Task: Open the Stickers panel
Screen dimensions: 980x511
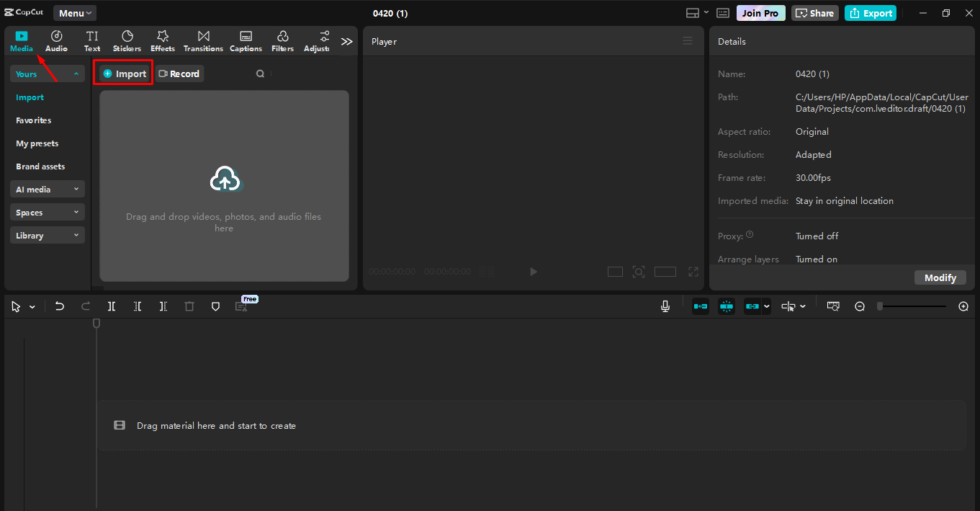Action: coord(127,40)
